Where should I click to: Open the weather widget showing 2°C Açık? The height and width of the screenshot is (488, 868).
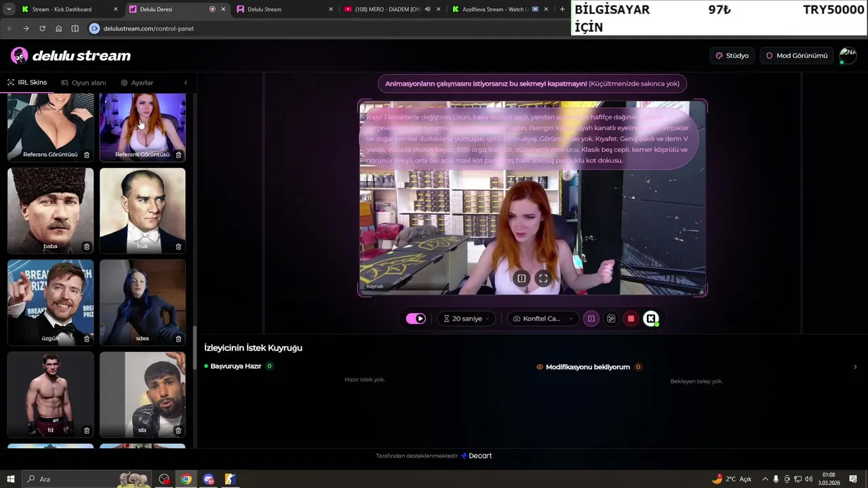[x=731, y=479]
